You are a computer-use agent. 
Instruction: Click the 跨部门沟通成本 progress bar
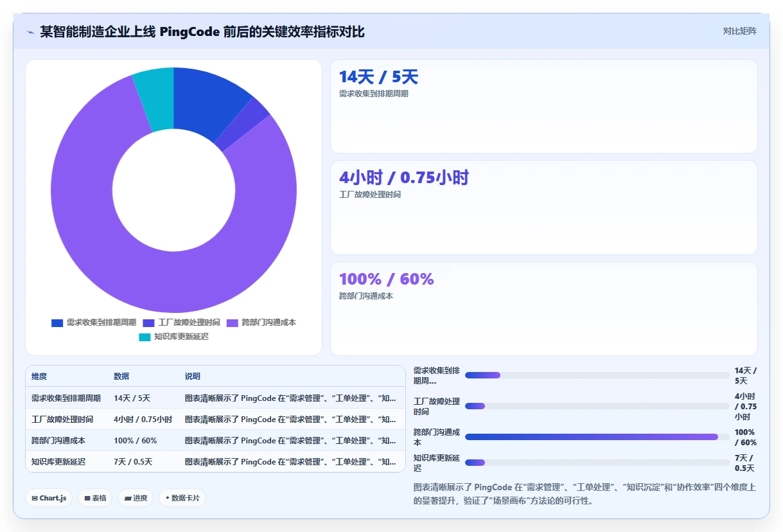tap(597, 437)
